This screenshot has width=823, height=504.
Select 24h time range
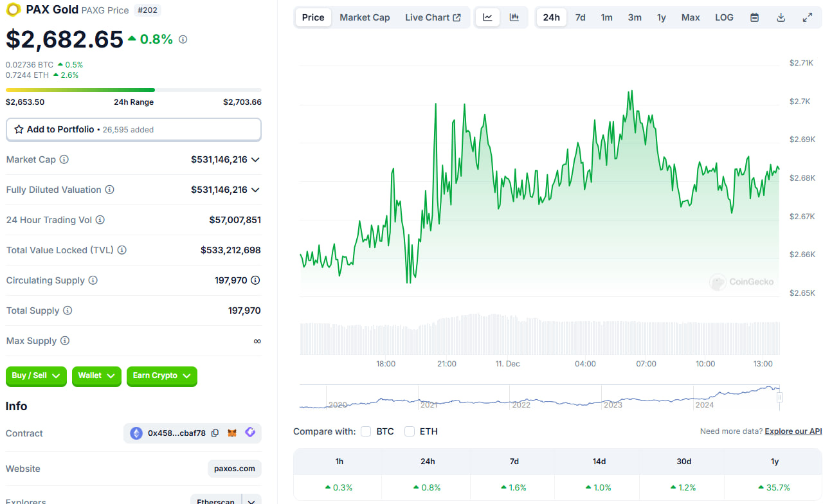(551, 17)
